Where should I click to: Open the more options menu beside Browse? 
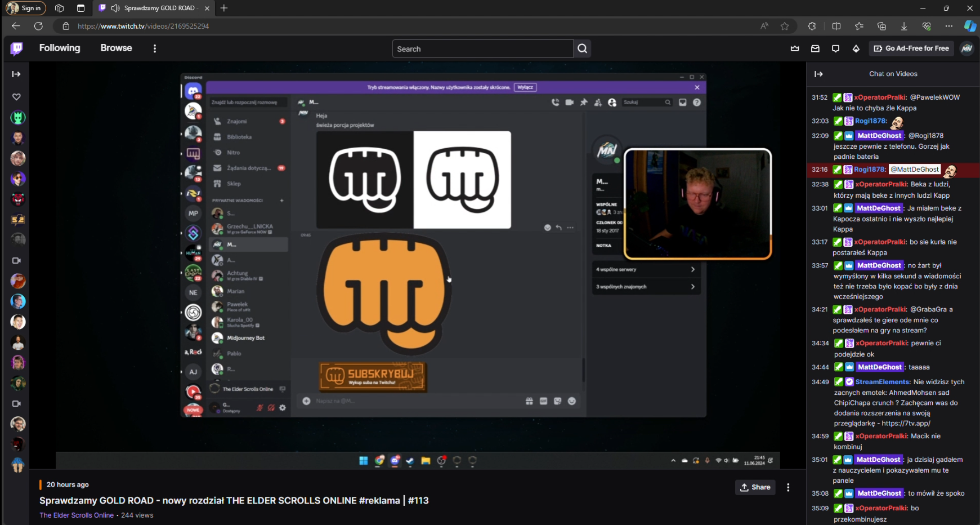click(x=154, y=48)
